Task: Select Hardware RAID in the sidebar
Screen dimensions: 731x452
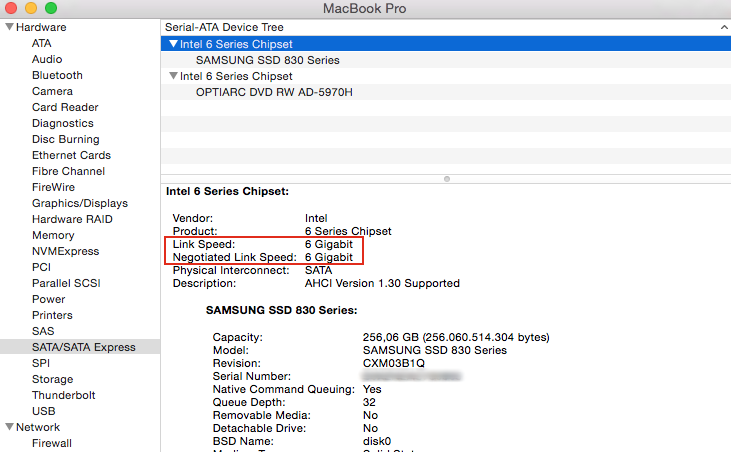Action: pos(72,219)
